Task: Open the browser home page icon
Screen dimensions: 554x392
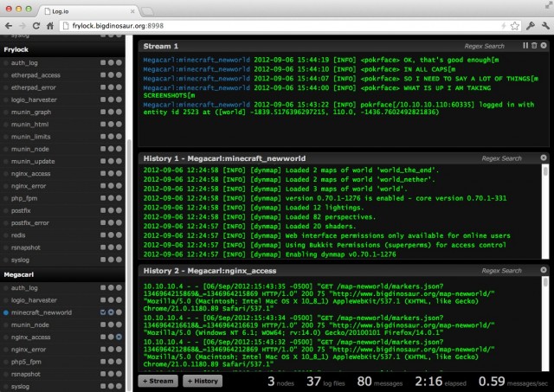Action: pos(50,26)
